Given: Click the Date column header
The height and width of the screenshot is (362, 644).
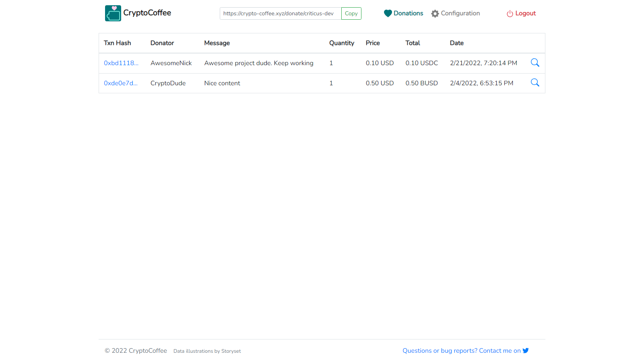Looking at the screenshot, I should (457, 43).
